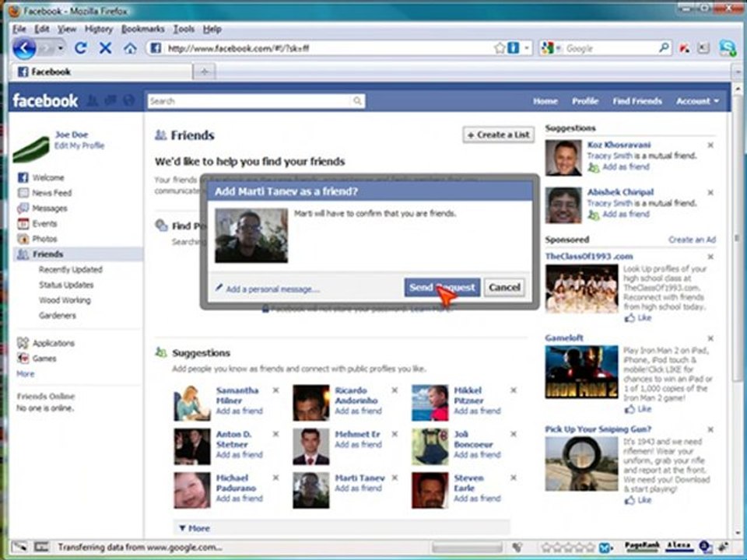Open the Edit menu
Image resolution: width=747 pixels, height=560 pixels.
(x=41, y=29)
